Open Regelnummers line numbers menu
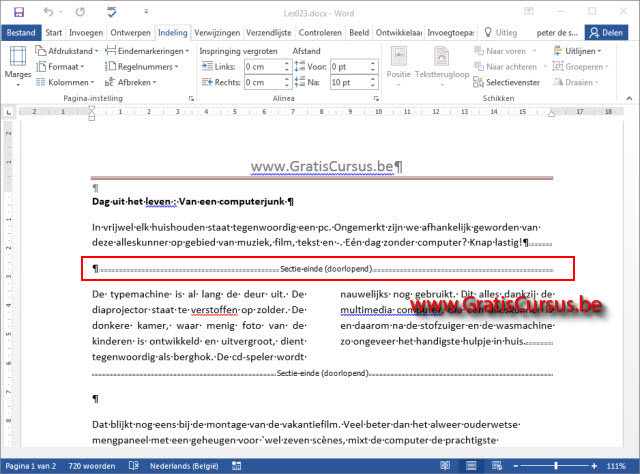The width and height of the screenshot is (640, 474). pos(141,67)
